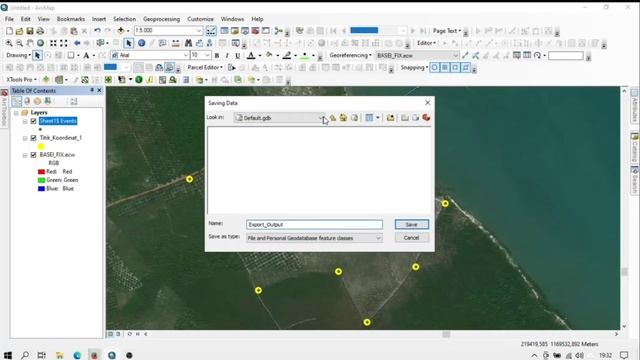Toggle underline text formatting
Viewport: 640px width, 360px height.
coord(238,56)
